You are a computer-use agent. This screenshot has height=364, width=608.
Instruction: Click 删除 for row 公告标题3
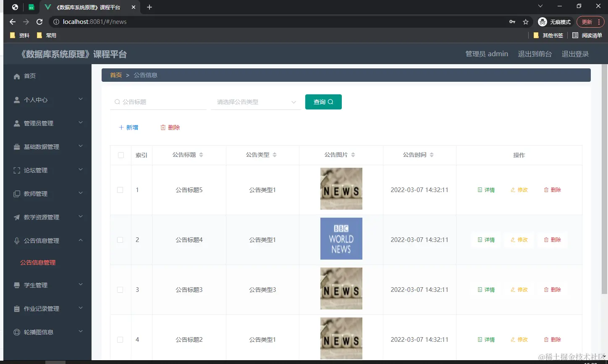[x=552, y=290]
